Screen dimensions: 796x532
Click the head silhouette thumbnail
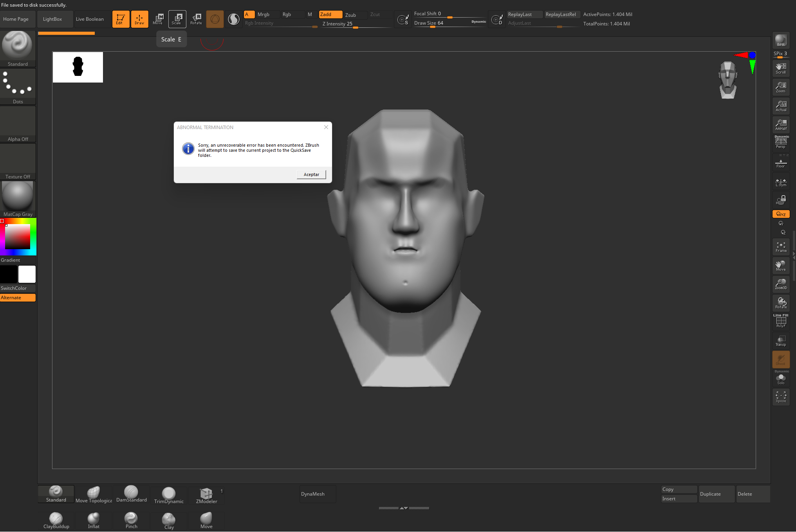click(78, 67)
